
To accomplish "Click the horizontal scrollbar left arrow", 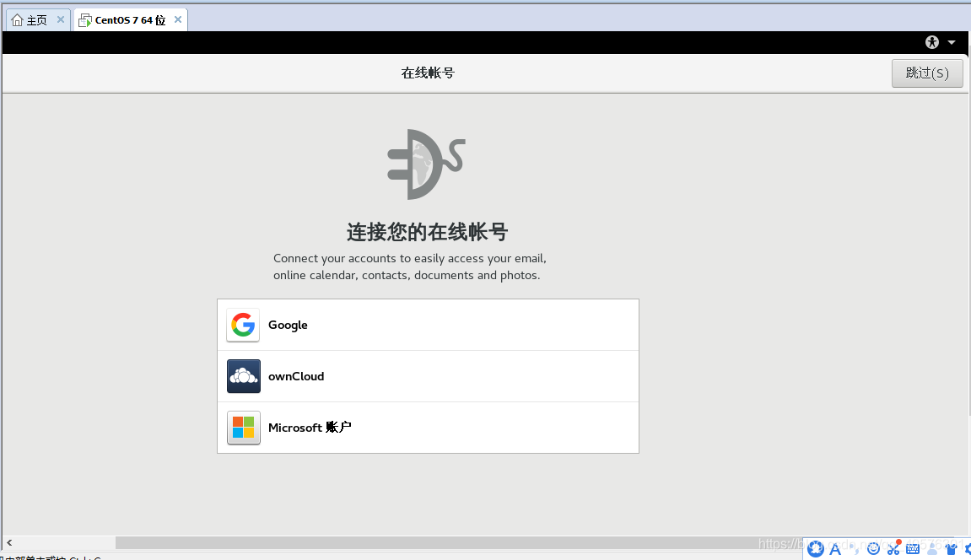I will [9, 542].
